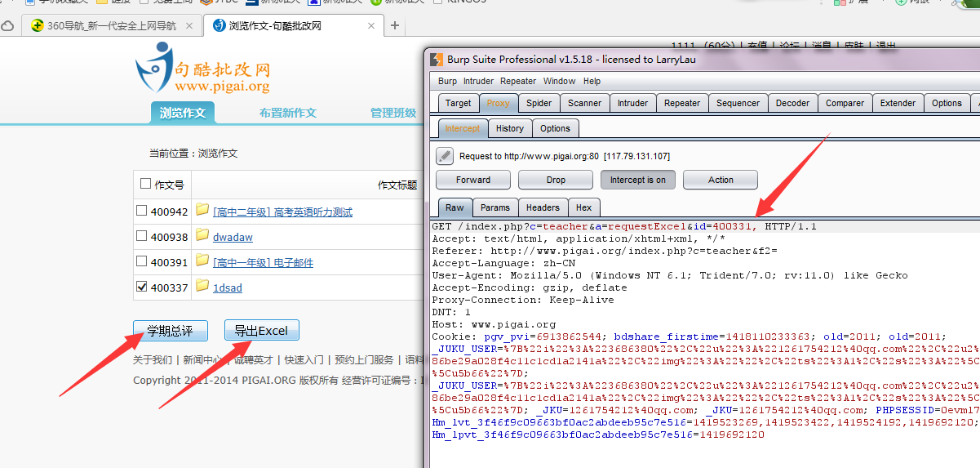Switch to the Decoder tab

pos(792,103)
